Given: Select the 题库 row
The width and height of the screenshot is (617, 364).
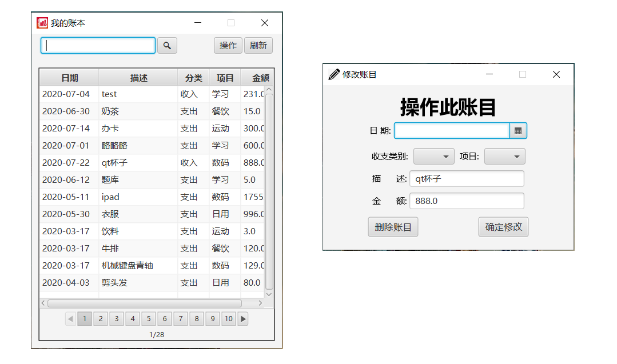Looking at the screenshot, I should (152, 180).
